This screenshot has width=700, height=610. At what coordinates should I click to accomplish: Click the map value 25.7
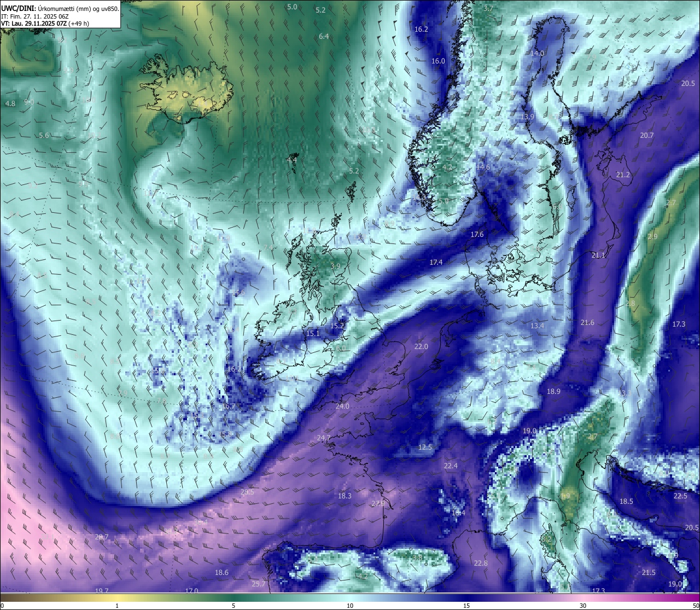[258, 584]
